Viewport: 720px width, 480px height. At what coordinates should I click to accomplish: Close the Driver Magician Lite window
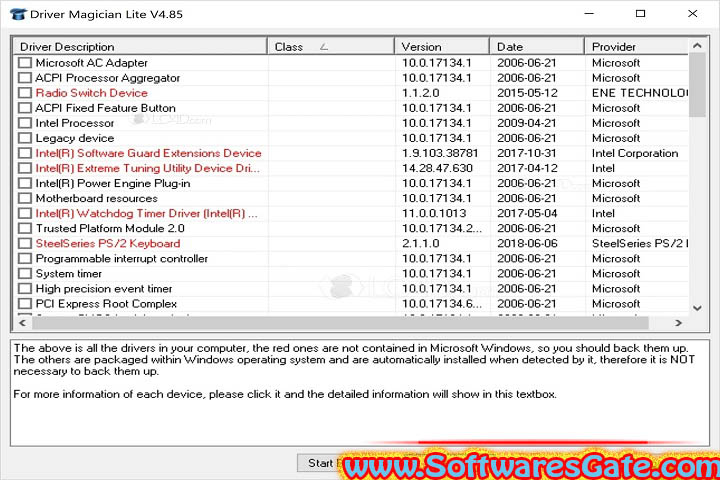click(x=692, y=14)
